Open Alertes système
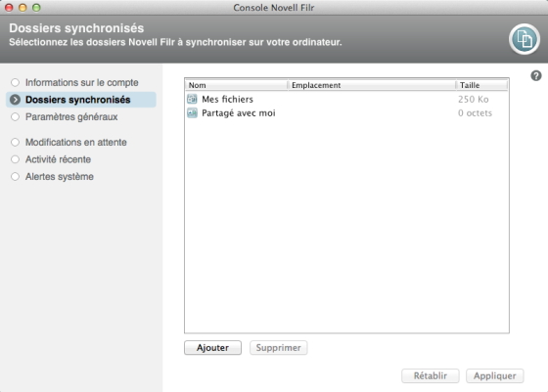The width and height of the screenshot is (548, 392). pos(60,177)
